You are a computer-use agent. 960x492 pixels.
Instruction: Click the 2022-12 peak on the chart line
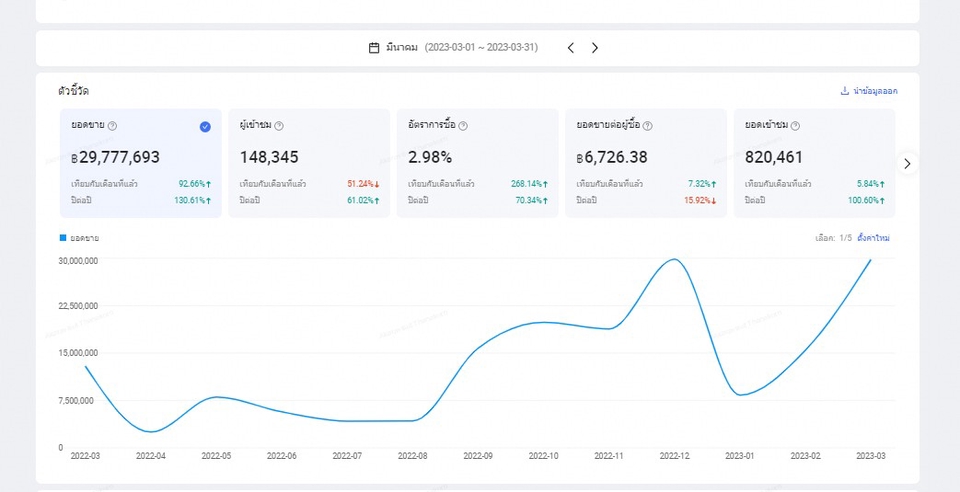pyautogui.click(x=674, y=259)
